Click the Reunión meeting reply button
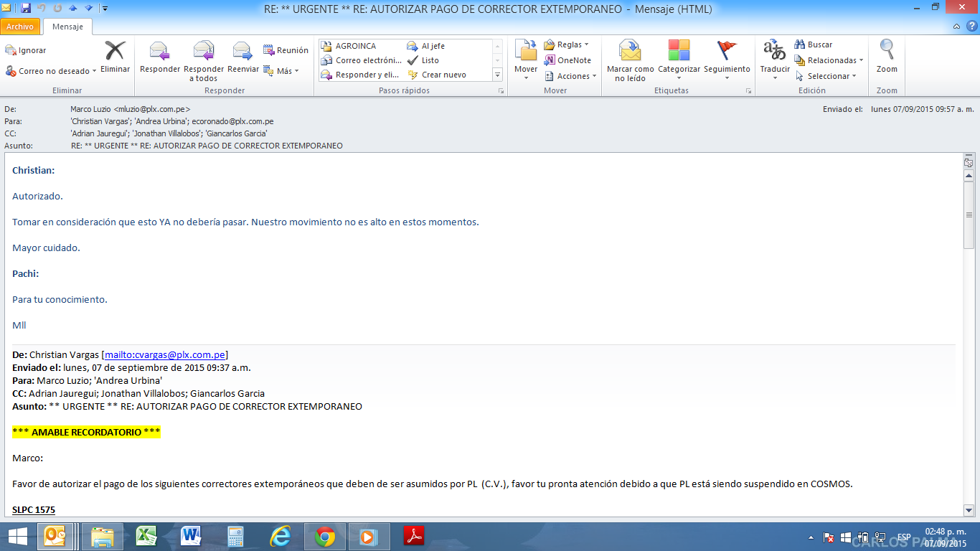The width and height of the screenshot is (980, 551). pos(286,50)
